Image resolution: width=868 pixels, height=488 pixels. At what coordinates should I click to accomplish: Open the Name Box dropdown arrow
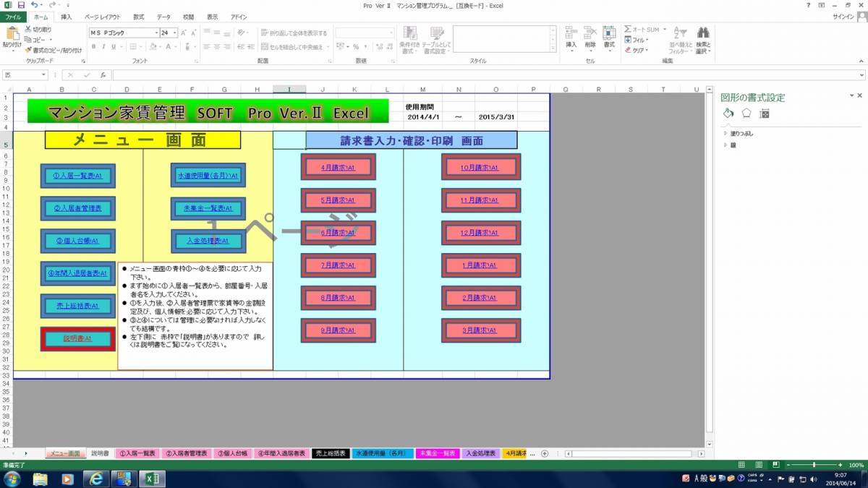coord(43,74)
